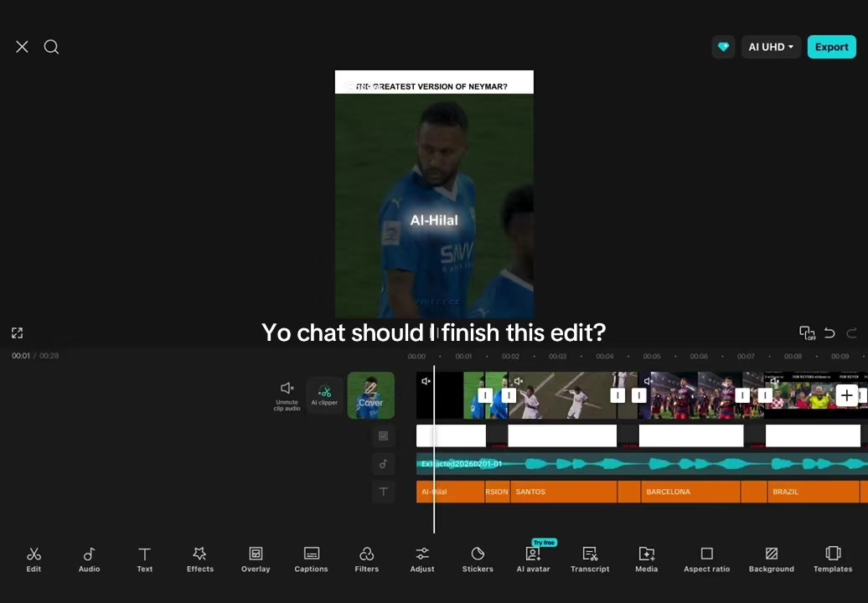Select the white overlay clip above BARCELONA
868x603 pixels.
pyautogui.click(x=691, y=436)
